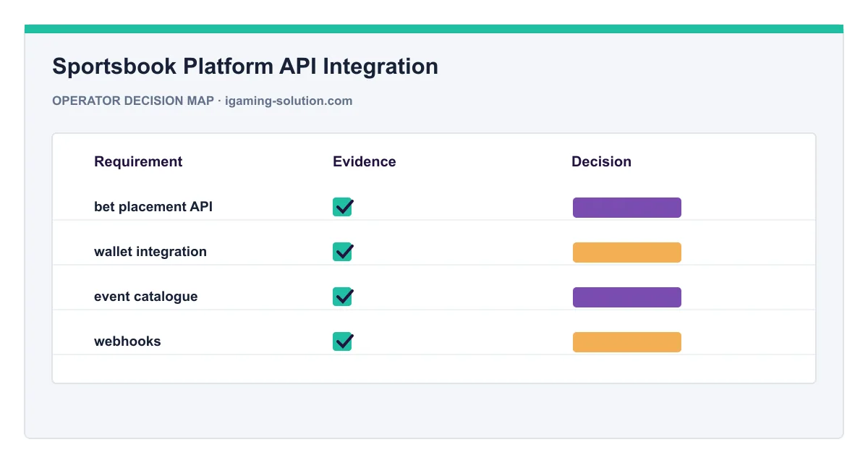
Task: Click the 'wallet integration' row label
Action: point(150,252)
